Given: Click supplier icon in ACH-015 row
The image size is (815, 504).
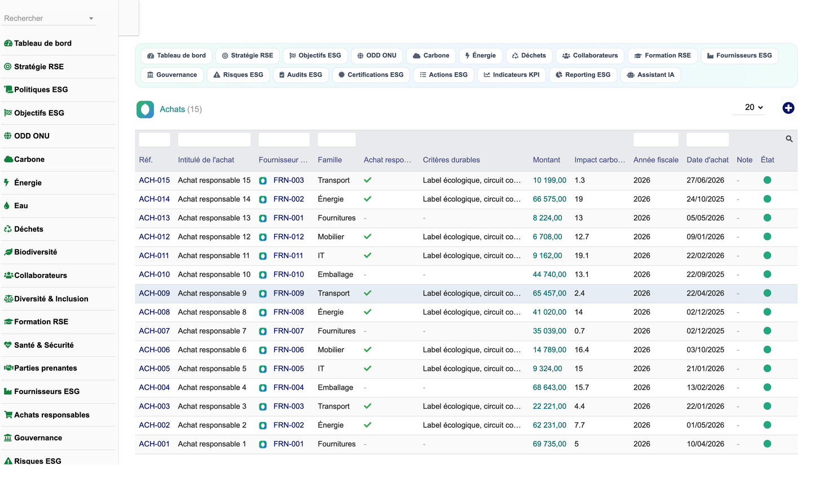Looking at the screenshot, I should pos(263,181).
